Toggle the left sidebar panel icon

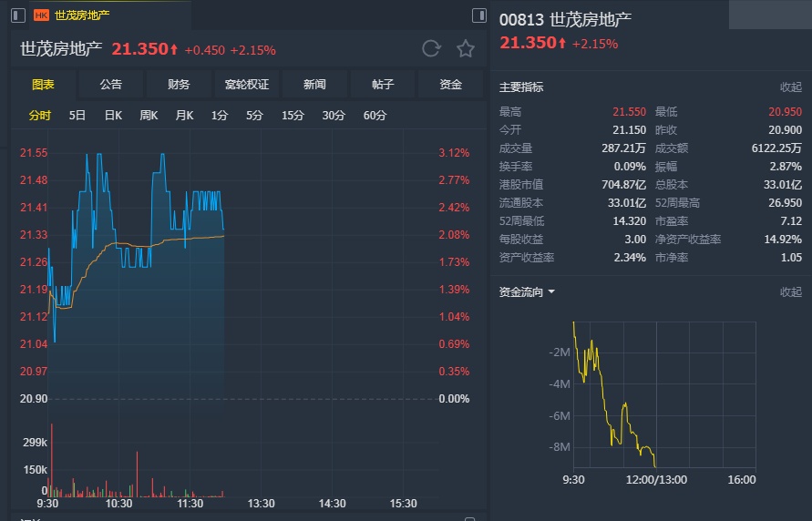[19, 15]
